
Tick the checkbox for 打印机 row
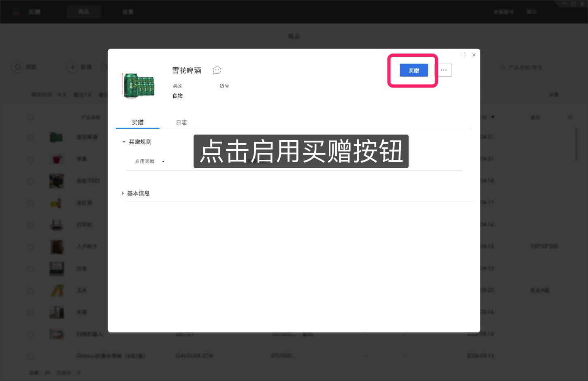30,225
